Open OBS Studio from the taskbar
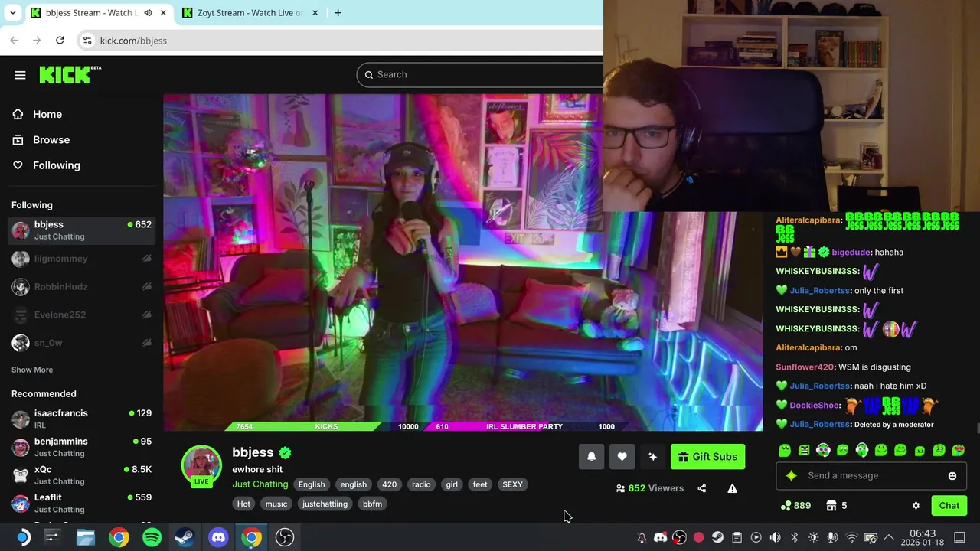This screenshot has width=980, height=551. coord(285,537)
